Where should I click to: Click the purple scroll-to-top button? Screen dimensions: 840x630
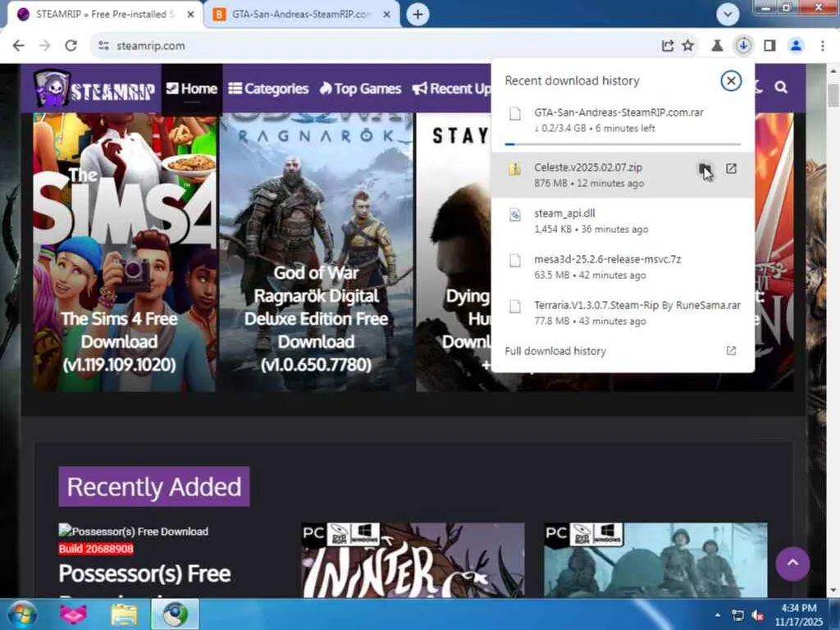[792, 564]
